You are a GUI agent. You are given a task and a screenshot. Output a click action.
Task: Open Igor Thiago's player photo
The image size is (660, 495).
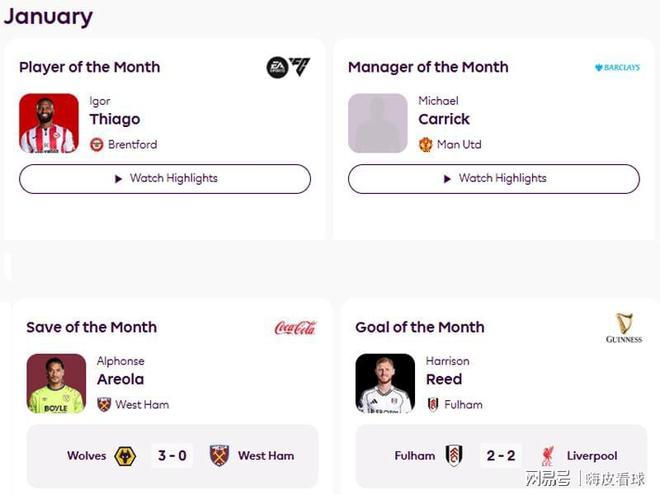coord(49,123)
